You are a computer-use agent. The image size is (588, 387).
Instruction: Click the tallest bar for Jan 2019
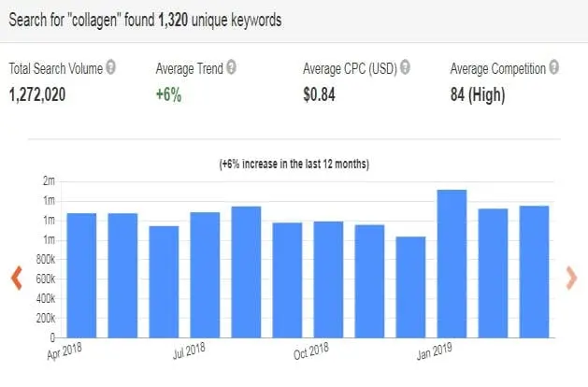[452, 264]
